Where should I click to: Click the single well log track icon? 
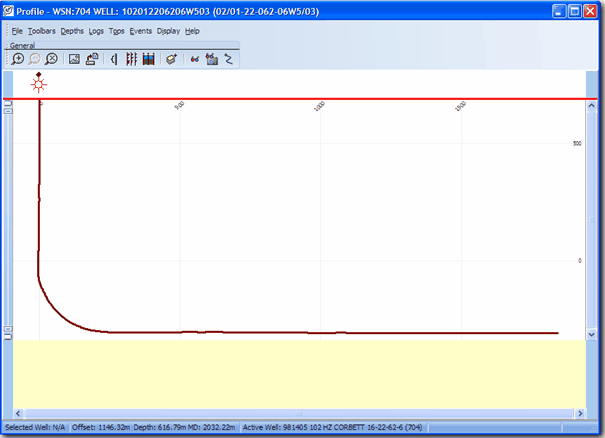click(114, 59)
